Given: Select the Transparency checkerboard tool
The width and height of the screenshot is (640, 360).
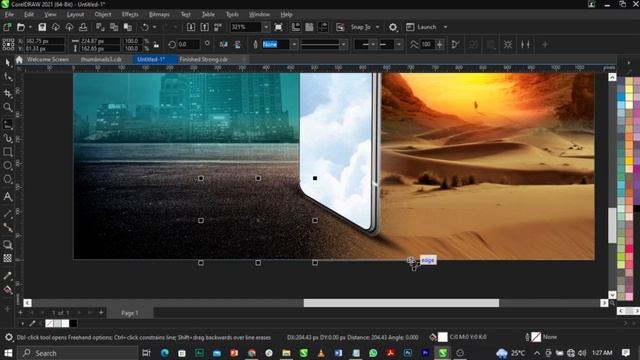Looking at the screenshot, I should coord(7,258).
